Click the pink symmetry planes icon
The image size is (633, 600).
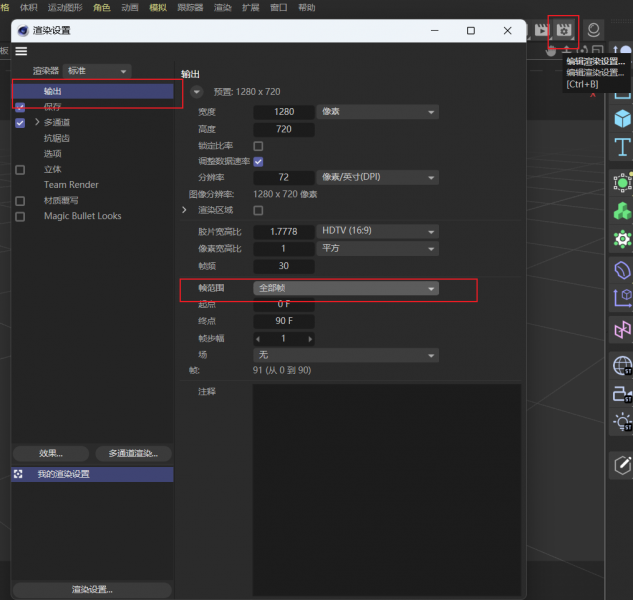[x=623, y=329]
